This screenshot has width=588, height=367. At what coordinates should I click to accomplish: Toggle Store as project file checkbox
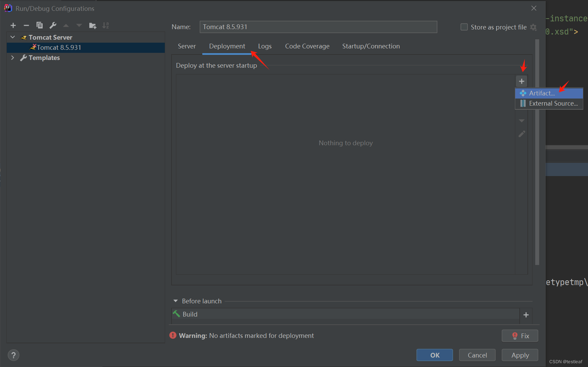click(464, 27)
